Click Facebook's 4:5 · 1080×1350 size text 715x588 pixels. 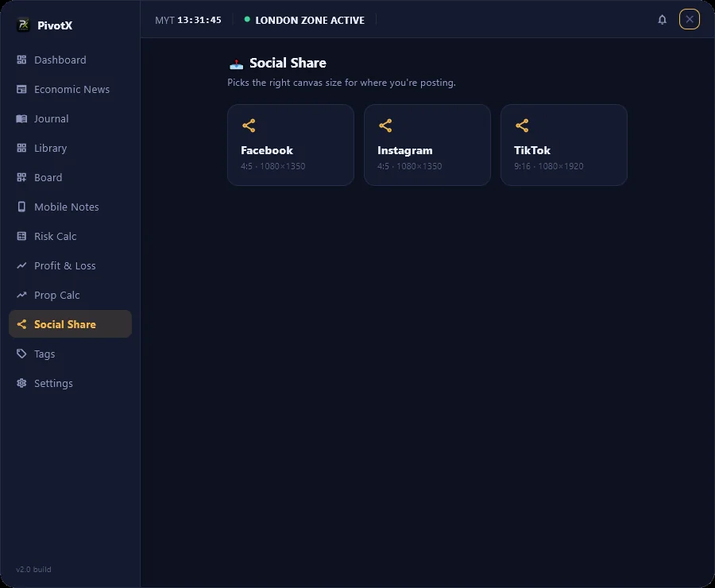coord(272,166)
